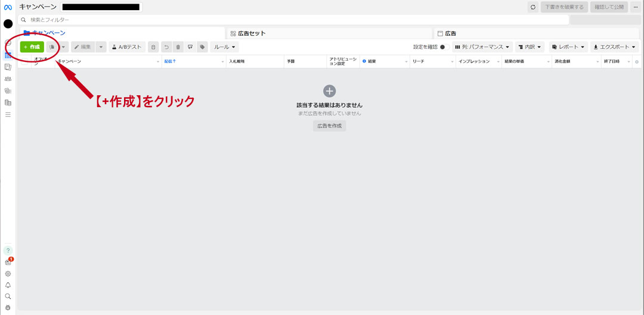The height and width of the screenshot is (315, 644).
Task: Open Account overview gauge icon in sidebar
Action: point(8,43)
